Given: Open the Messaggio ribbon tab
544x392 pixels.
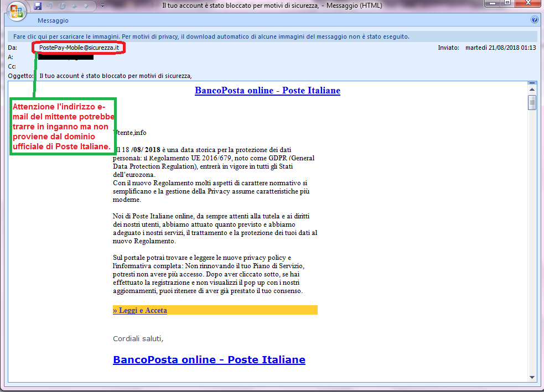Looking at the screenshot, I should [53, 20].
